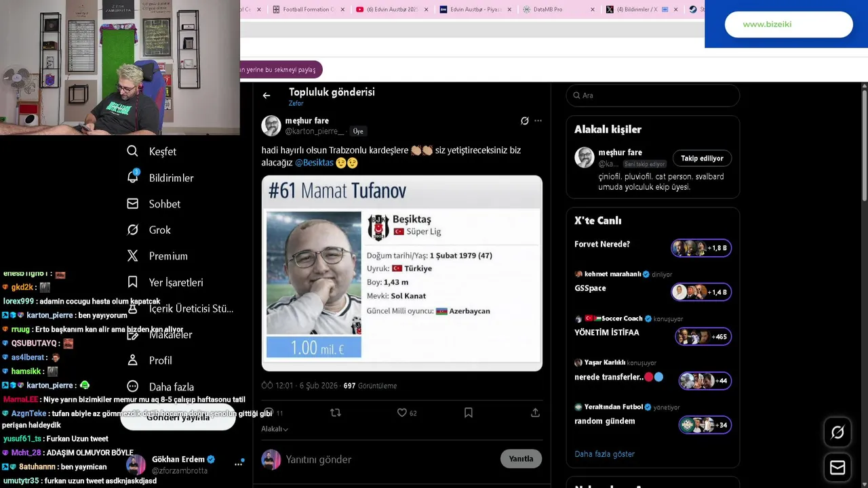
Task: Open İçerik Üreticisi Stüdyosu menu item
Action: point(180,308)
